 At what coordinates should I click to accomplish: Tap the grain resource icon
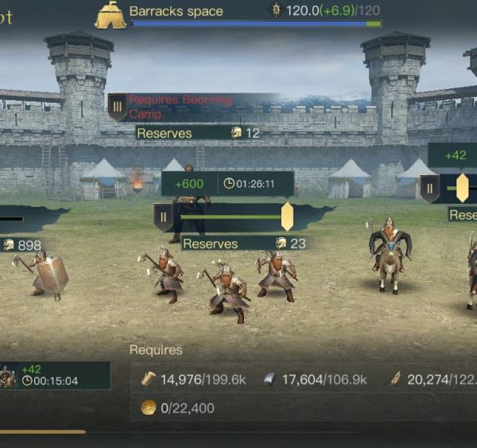pyautogui.click(x=395, y=380)
